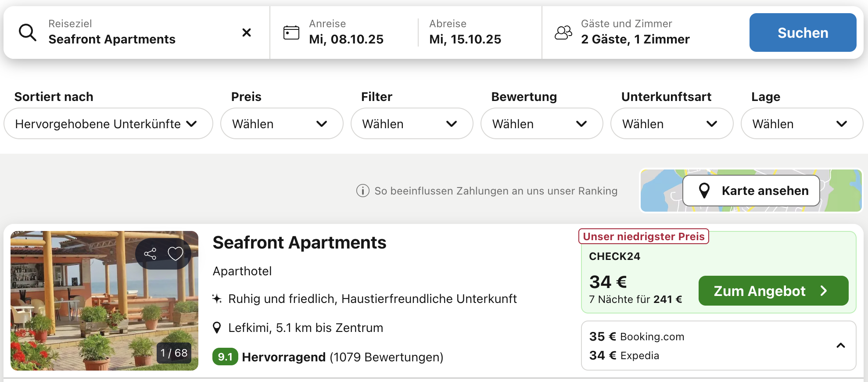Open the Seafront Apartments photo thumbnail

[104, 301]
